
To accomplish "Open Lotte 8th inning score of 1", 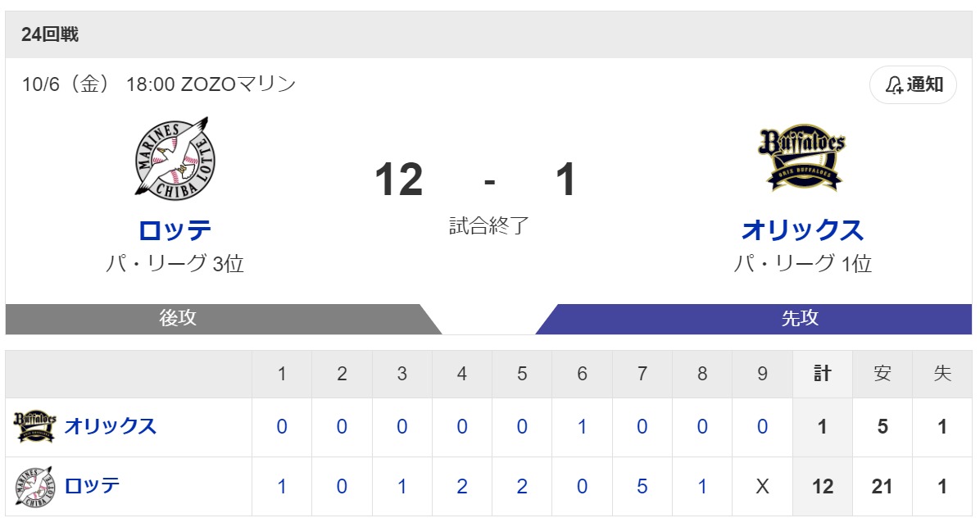I will click(702, 486).
